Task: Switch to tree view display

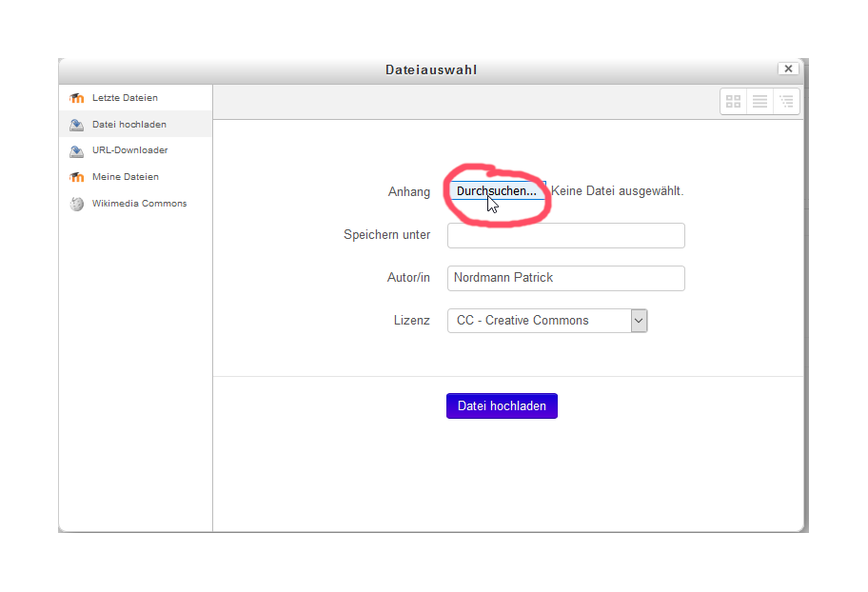Action: click(x=786, y=101)
